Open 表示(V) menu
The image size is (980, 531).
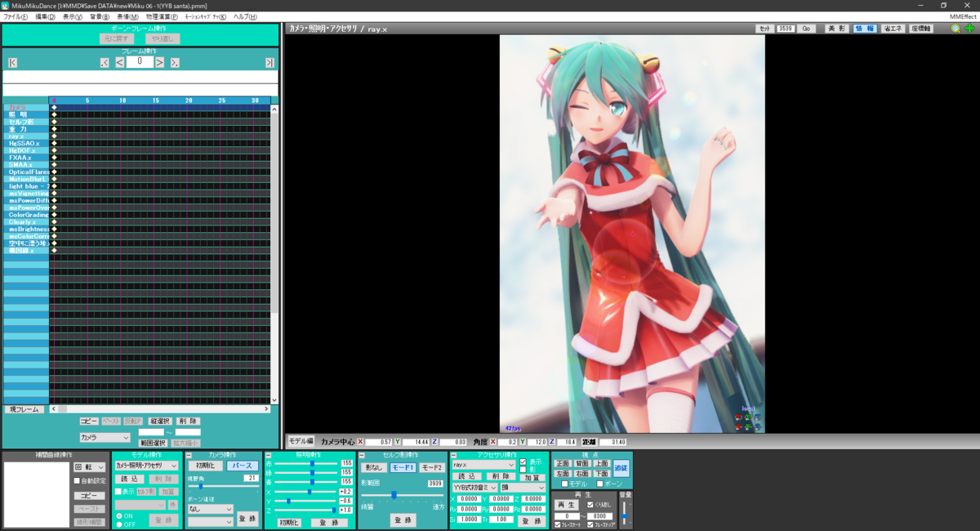[x=73, y=16]
